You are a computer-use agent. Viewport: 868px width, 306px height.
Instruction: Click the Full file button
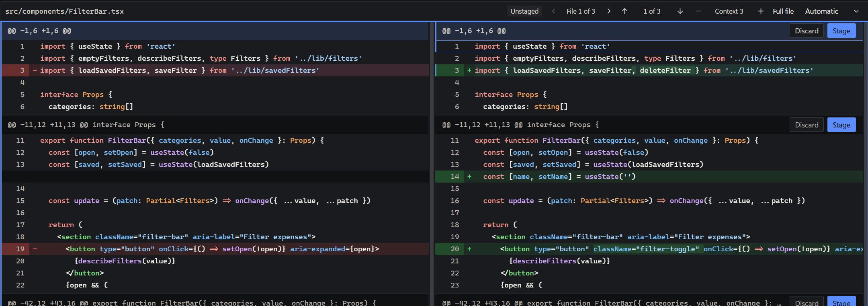click(783, 11)
